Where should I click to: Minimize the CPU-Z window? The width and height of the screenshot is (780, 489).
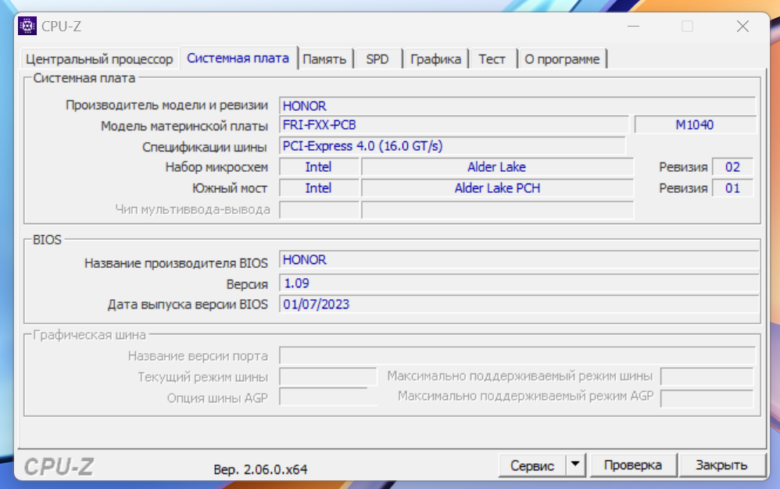point(633,26)
